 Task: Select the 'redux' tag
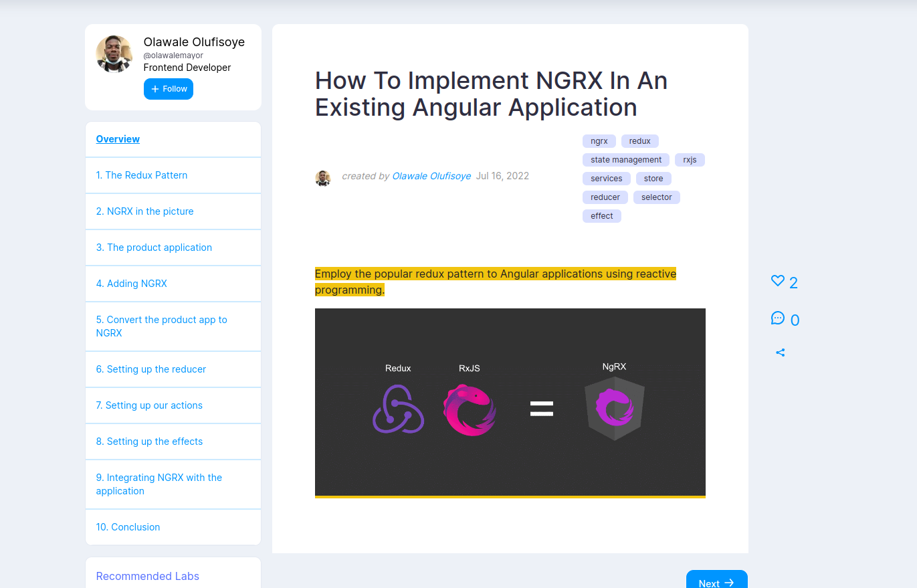click(640, 141)
